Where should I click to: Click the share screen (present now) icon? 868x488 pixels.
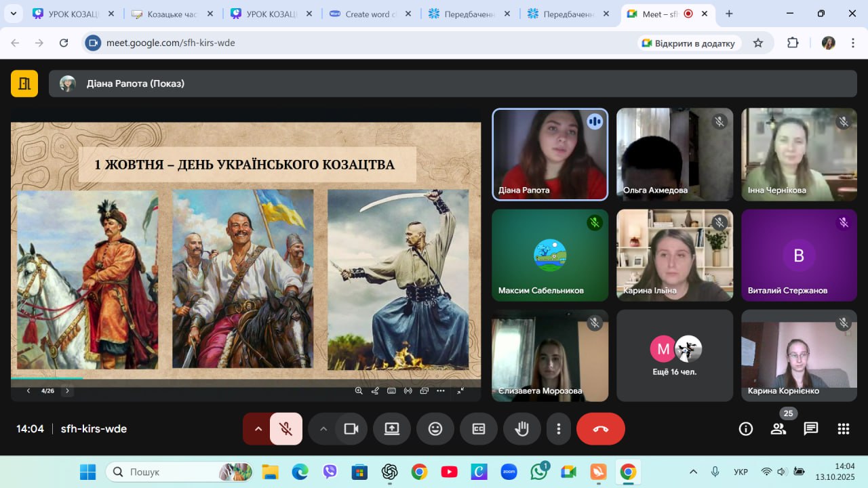point(392,429)
